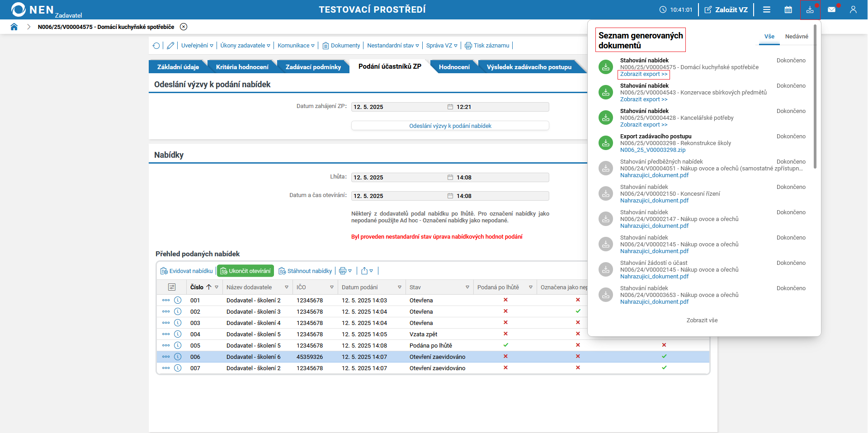
Task: Close the N006/25/V00004575 breadcrumb tab
Action: click(184, 27)
